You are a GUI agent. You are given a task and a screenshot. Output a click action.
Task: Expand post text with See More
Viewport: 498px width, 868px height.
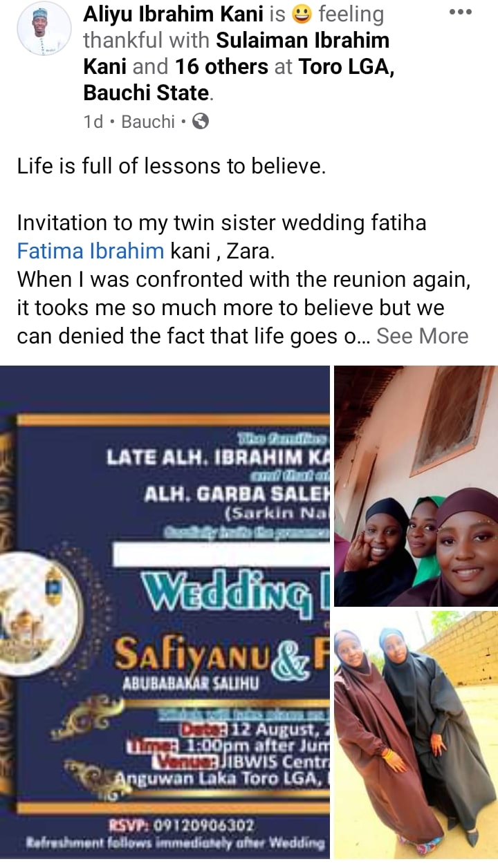[423, 336]
